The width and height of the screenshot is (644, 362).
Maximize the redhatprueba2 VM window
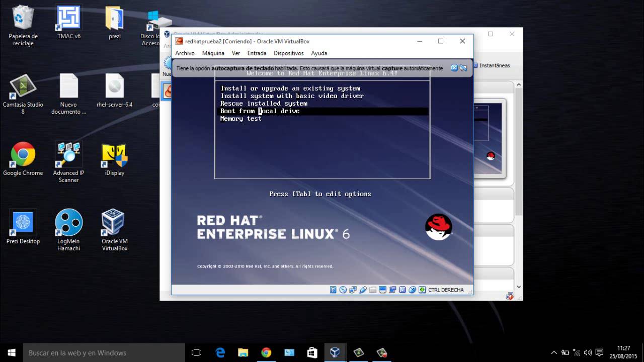(441, 41)
